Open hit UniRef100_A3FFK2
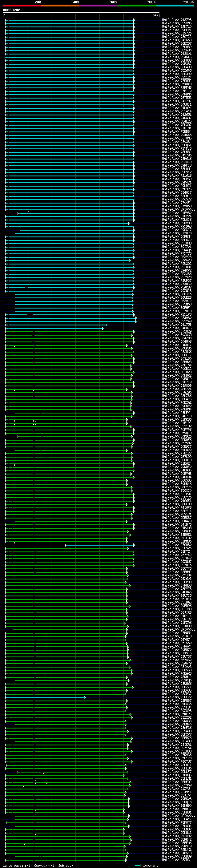Screen dimensions: 197x868 (x=177, y=697)
